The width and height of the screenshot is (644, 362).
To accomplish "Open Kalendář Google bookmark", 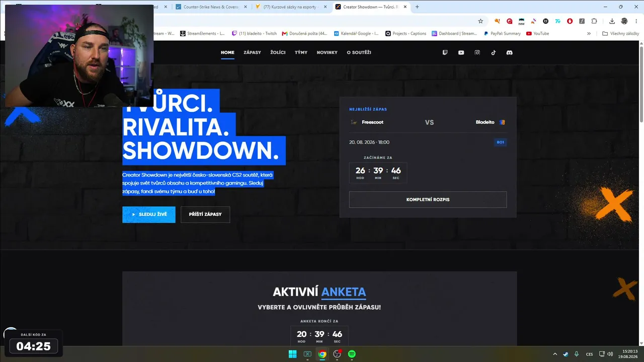I will [x=356, y=34].
